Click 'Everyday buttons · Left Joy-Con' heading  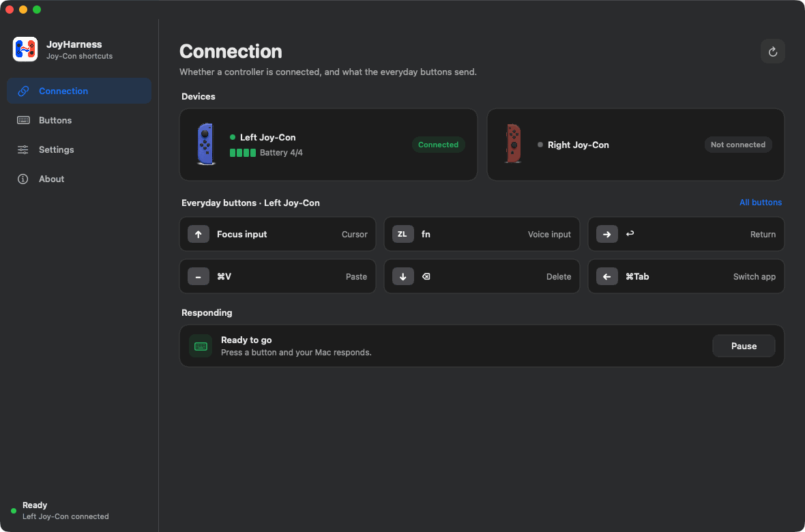point(250,203)
